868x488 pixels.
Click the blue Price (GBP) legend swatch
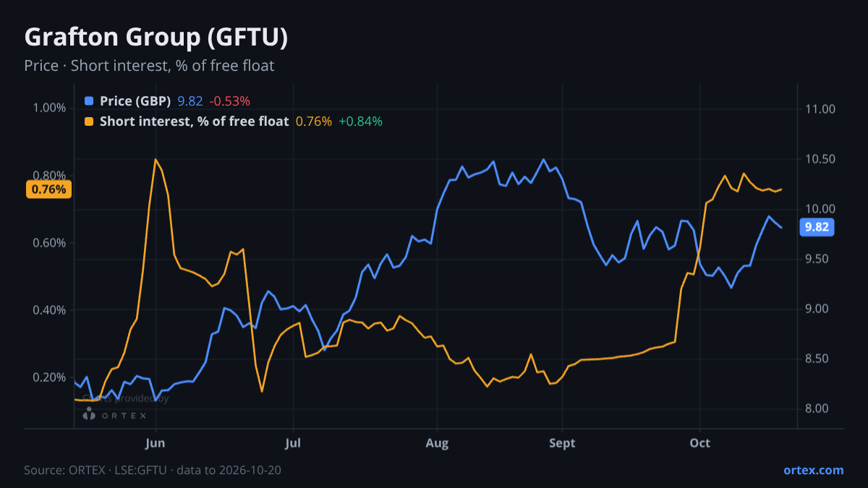tap(89, 101)
